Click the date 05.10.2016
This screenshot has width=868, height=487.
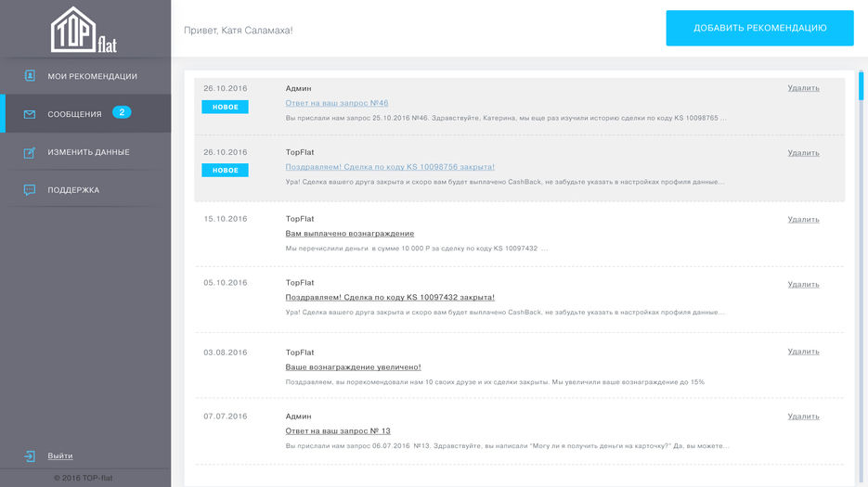tap(226, 282)
